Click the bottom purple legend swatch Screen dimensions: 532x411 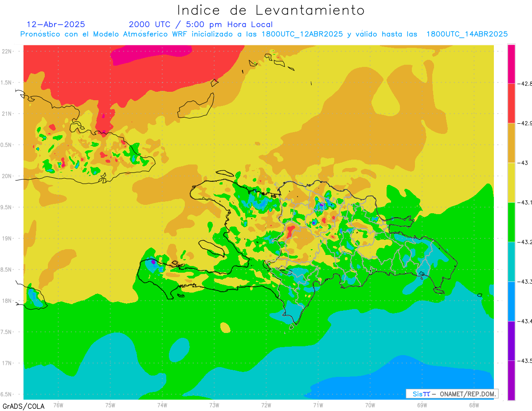[511, 380]
